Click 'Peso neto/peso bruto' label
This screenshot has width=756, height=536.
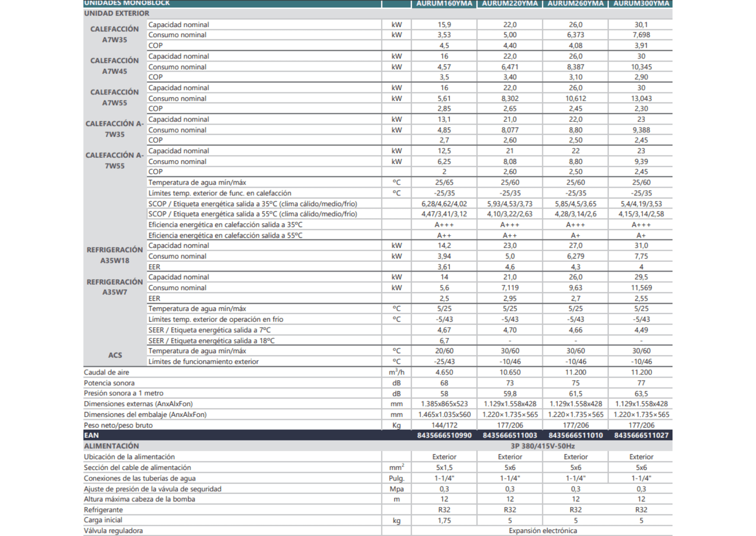point(118,425)
